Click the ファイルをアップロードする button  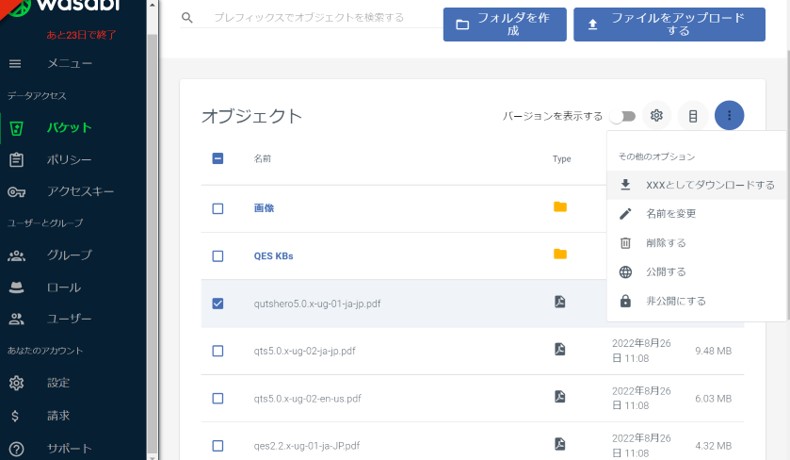coord(669,25)
